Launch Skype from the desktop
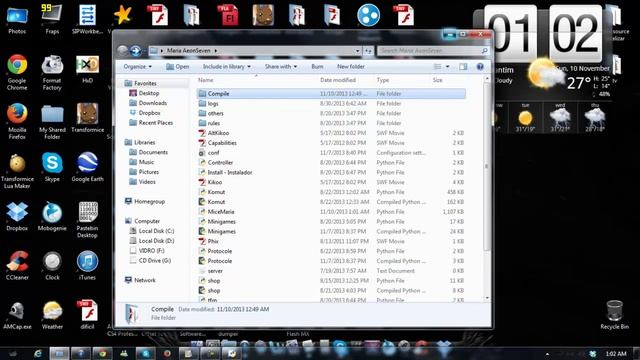 [x=52, y=167]
